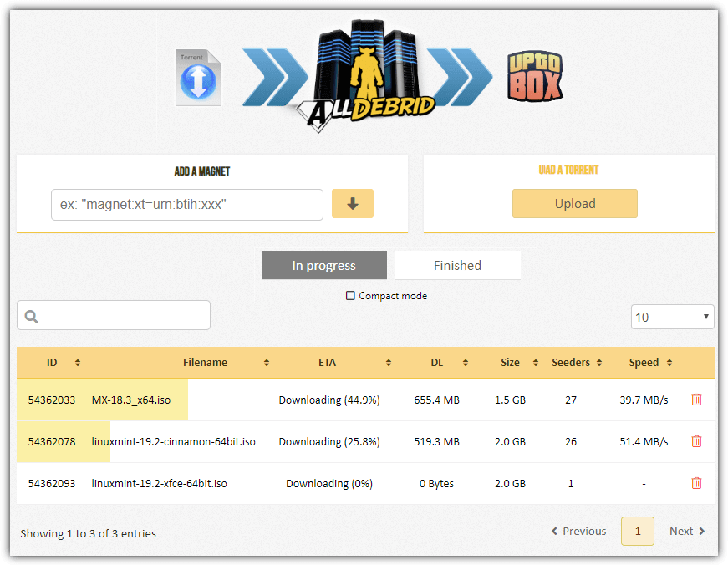Click the AllDebrid logo
The image size is (728, 565).
pyautogui.click(x=366, y=77)
